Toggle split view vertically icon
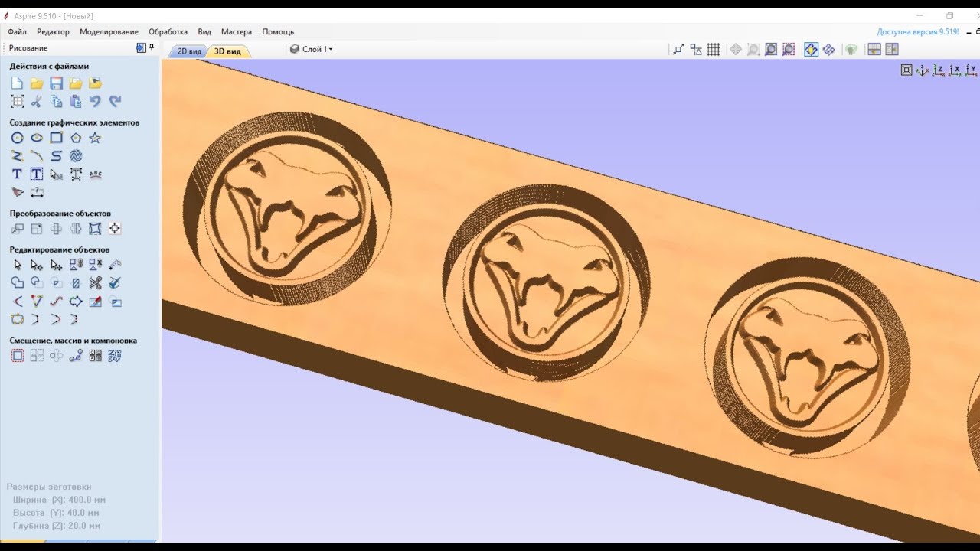The height and width of the screenshot is (551, 980). pyautogui.click(x=892, y=49)
